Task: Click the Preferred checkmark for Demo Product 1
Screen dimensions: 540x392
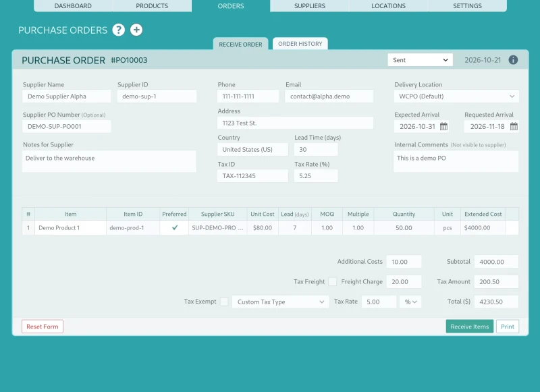Action: click(175, 227)
